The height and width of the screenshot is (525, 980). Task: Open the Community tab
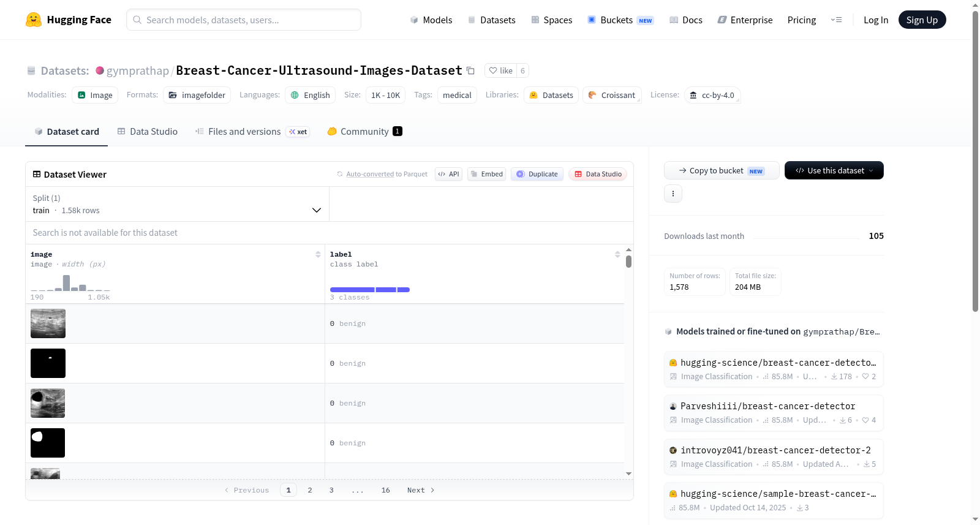pyautogui.click(x=364, y=131)
